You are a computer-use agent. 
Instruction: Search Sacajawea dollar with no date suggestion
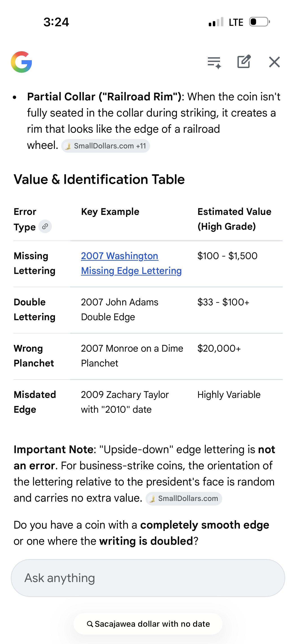tap(152, 624)
